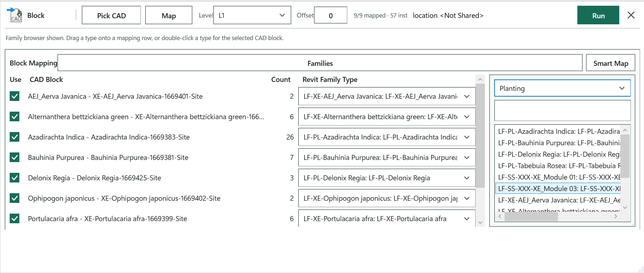Toggle Use checkbox for Portulacaria afra
The height and width of the screenshot is (273, 644).
15,219
